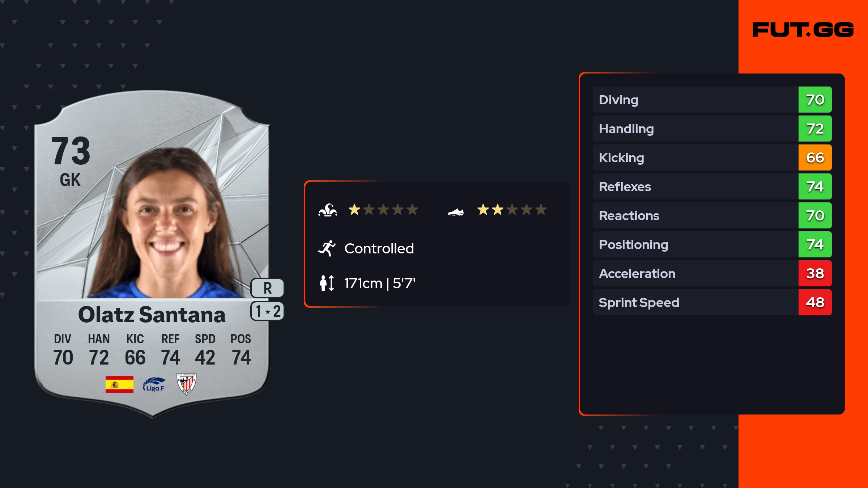Click the orange Kicking 66 value
Viewport: 868px width, 488px height.
pos(815,157)
